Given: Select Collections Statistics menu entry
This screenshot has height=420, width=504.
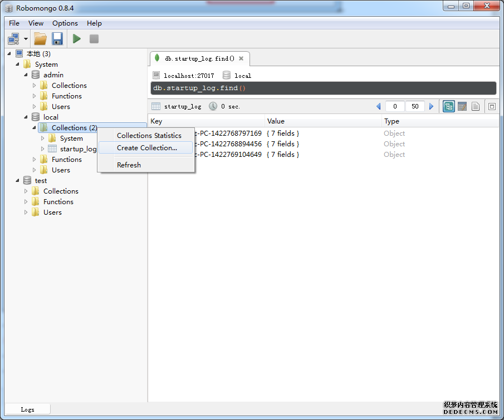Looking at the screenshot, I should coord(149,135).
